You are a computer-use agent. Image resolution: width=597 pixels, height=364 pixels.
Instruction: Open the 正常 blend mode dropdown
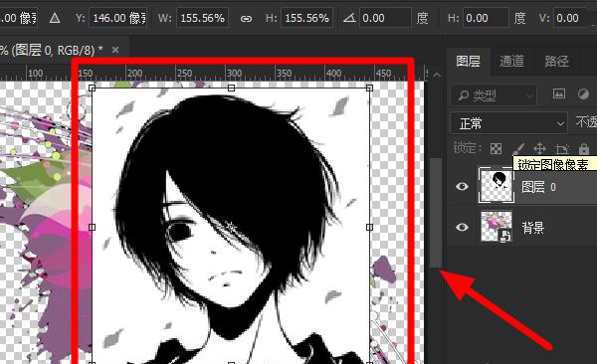(508, 123)
